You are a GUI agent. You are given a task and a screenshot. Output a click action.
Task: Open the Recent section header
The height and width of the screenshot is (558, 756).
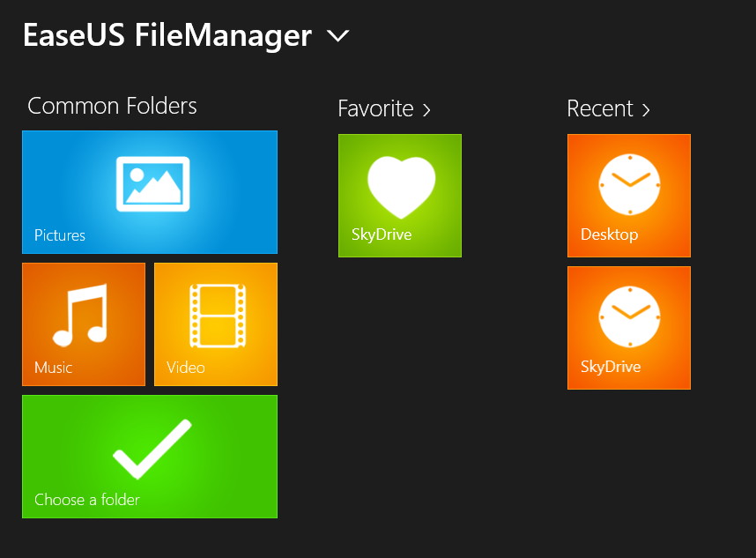coord(608,108)
